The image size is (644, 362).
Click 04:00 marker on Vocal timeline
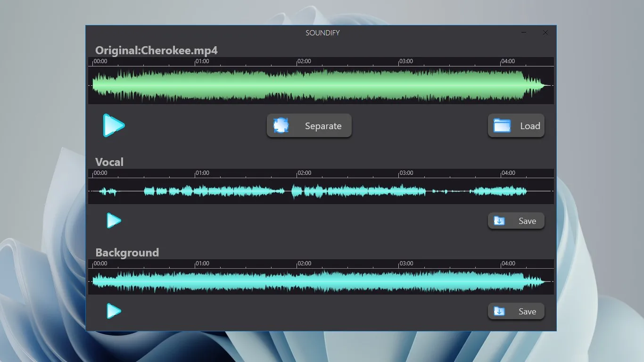[508, 173]
